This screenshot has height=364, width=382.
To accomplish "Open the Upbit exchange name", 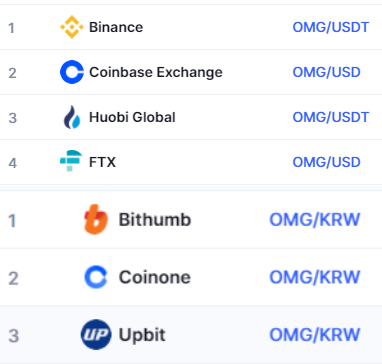I will pos(142,335).
